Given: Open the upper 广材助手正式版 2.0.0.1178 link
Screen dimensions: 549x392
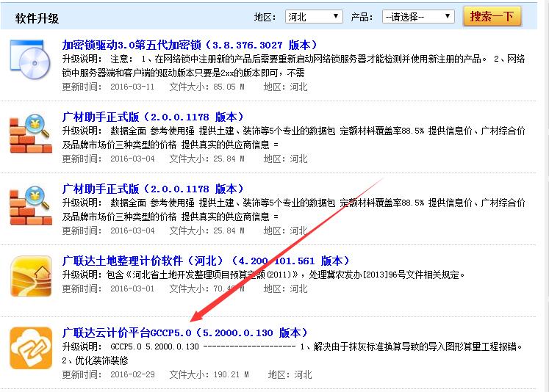Looking at the screenshot, I should tap(153, 117).
